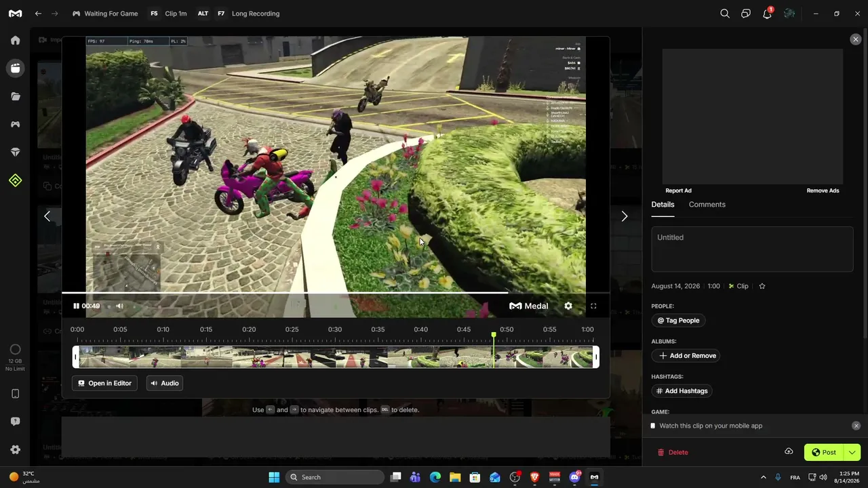Toggle the favorite star for this clip
This screenshot has width=868, height=488.
(762, 286)
